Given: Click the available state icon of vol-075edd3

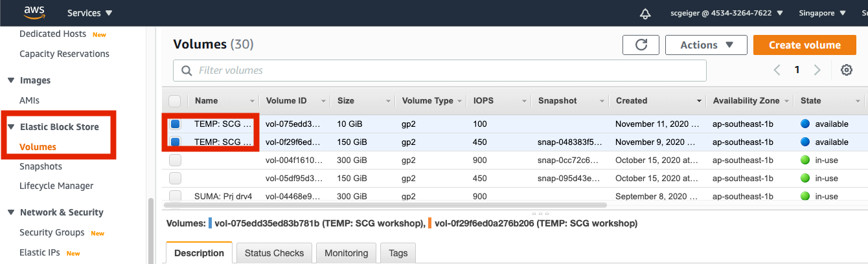Looking at the screenshot, I should (806, 124).
